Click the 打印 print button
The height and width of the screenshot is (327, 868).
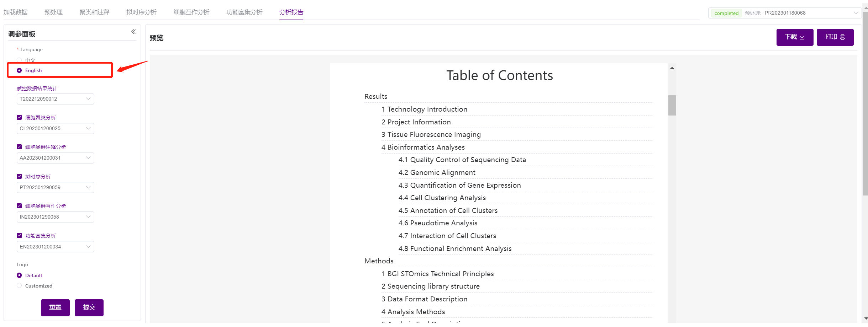[x=835, y=37]
